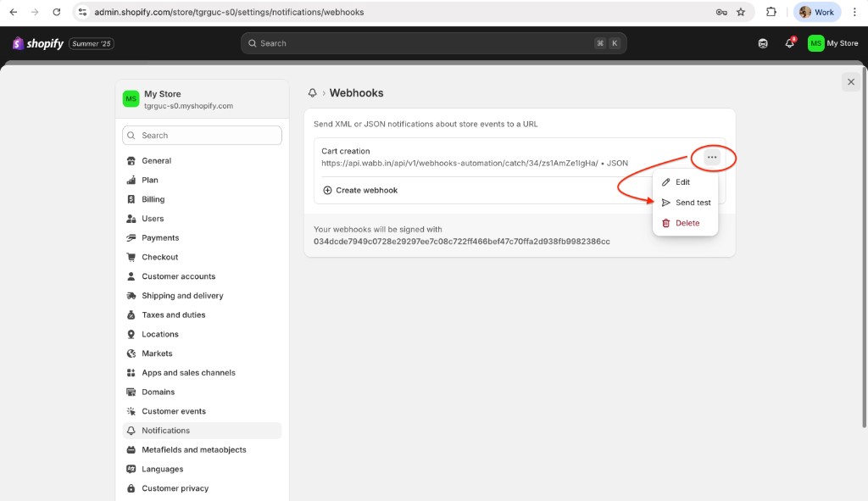Open the notifications bell in the top bar

790,42
